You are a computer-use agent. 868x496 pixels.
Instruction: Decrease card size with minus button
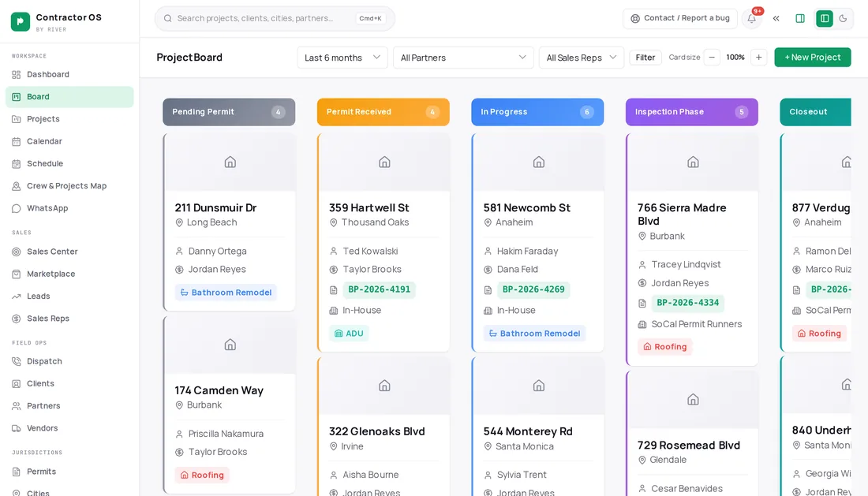[x=712, y=58]
